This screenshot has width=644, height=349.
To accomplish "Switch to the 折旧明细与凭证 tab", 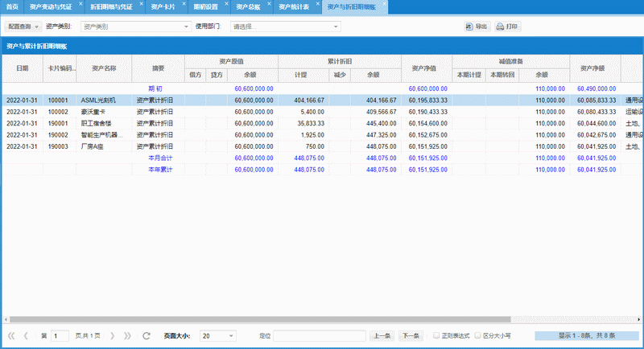I will tap(111, 7).
